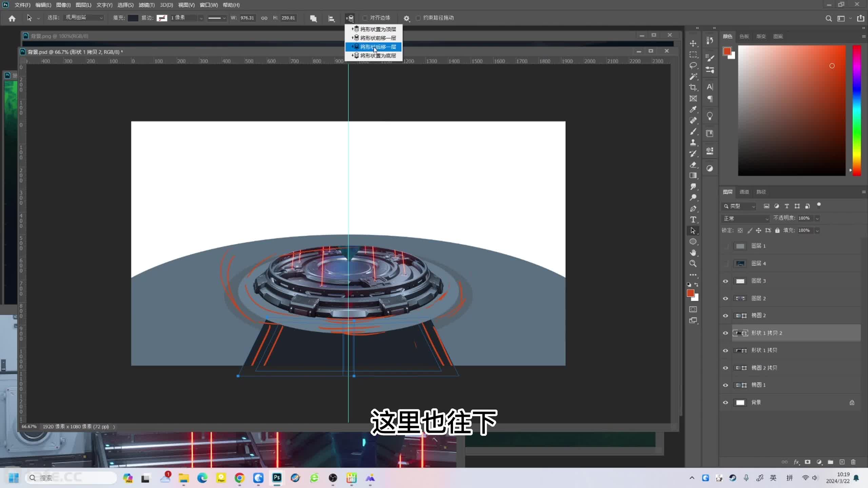Choose 将形状置为底层 menu item
This screenshot has width=868, height=488.
click(374, 56)
